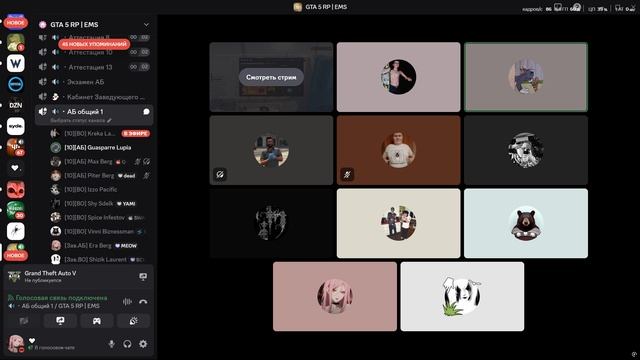
Task: Open the white spider-like server icon
Action: point(16,231)
